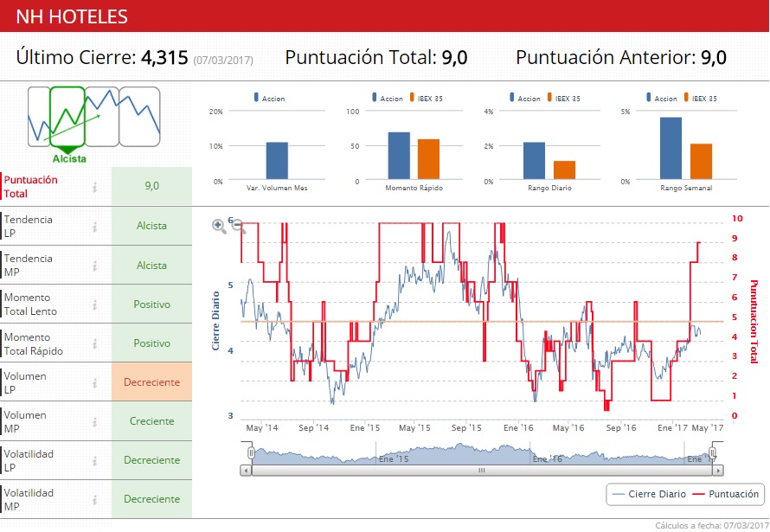Toggle Accion legend of Rango Diario chart
The image size is (770, 532).
pos(525,98)
